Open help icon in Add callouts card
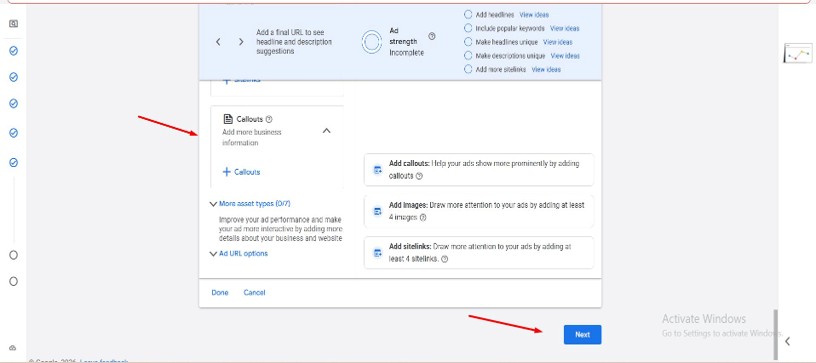The width and height of the screenshot is (816, 363). 419,176
